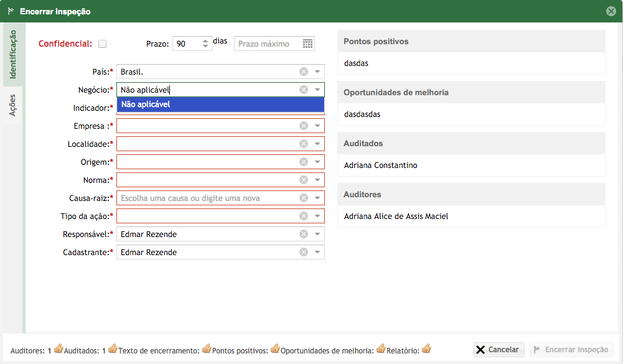
Task: Click the Cancelar button
Action: tap(499, 350)
